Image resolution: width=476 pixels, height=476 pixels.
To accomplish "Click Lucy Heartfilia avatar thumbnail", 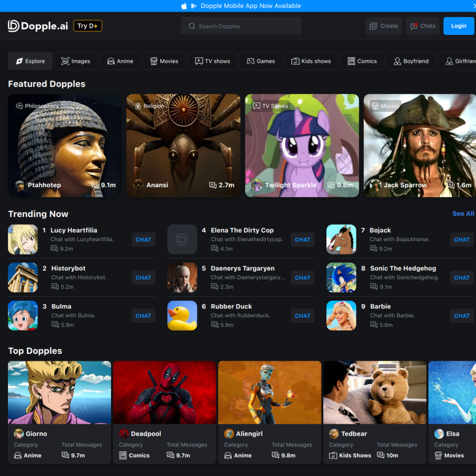I will tap(23, 239).
